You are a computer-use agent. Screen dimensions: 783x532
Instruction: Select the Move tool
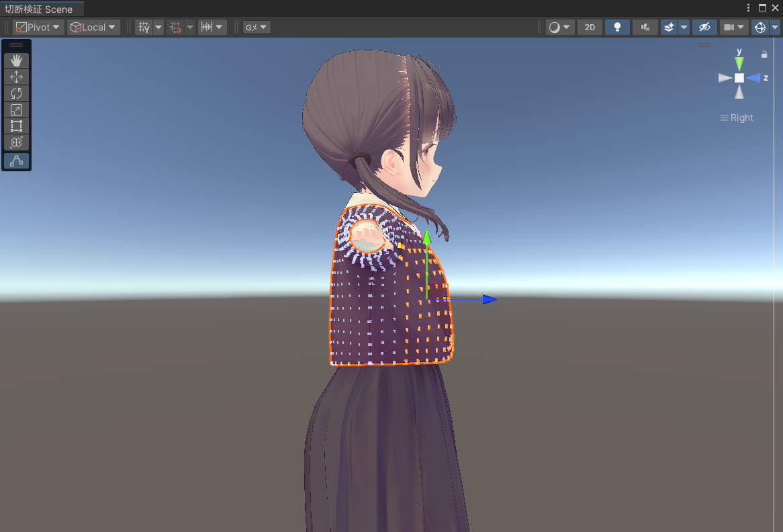pos(17,77)
